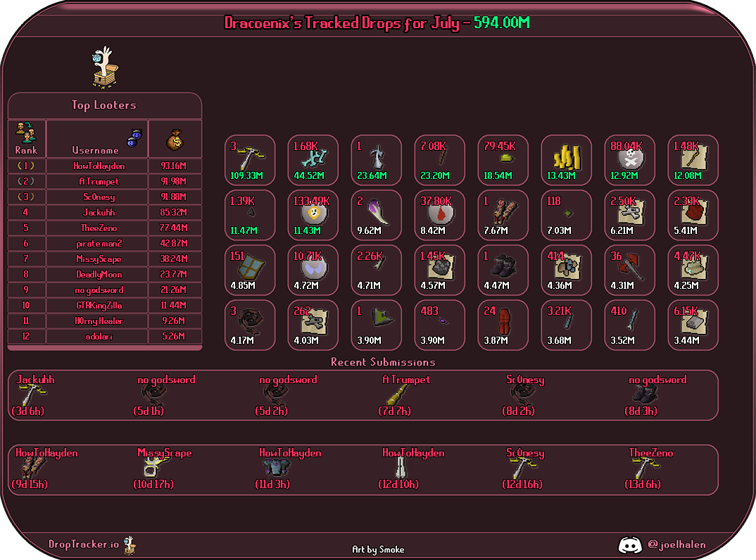
Task: Open the item tile valued 3.68M
Action: click(x=567, y=325)
